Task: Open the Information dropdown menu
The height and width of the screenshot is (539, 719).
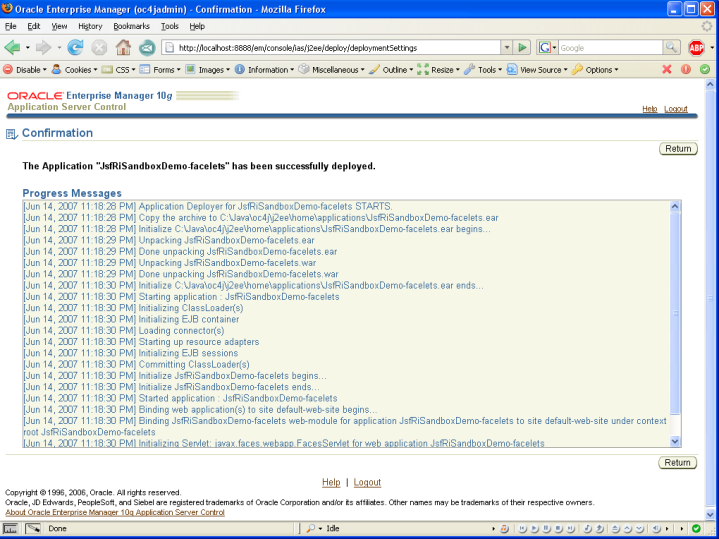Action: coord(264,70)
